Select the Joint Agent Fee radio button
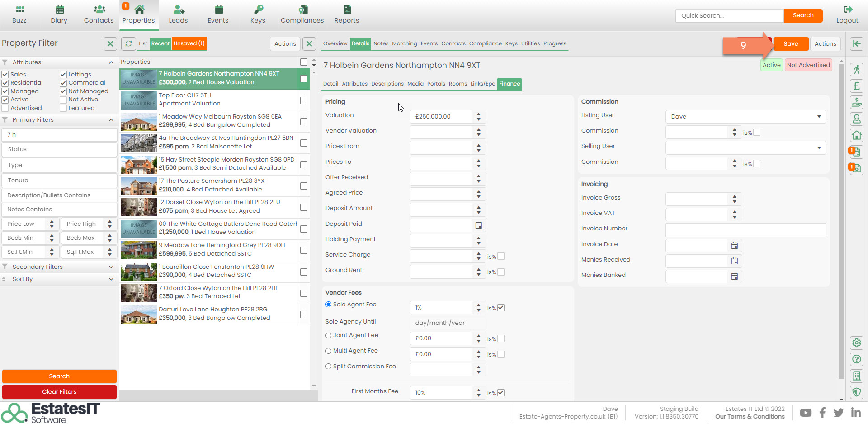This screenshot has height=424, width=868. click(x=329, y=336)
